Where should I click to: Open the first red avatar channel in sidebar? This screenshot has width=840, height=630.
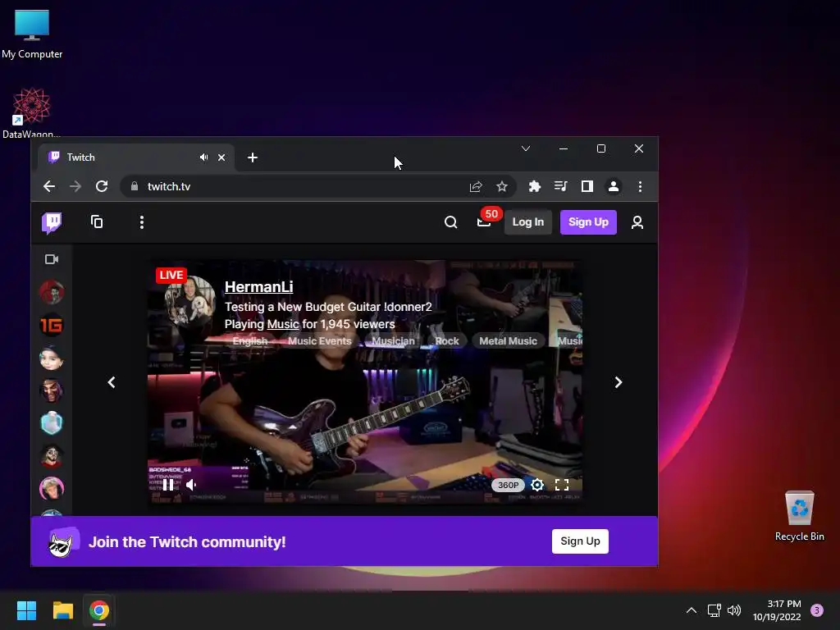coord(52,292)
